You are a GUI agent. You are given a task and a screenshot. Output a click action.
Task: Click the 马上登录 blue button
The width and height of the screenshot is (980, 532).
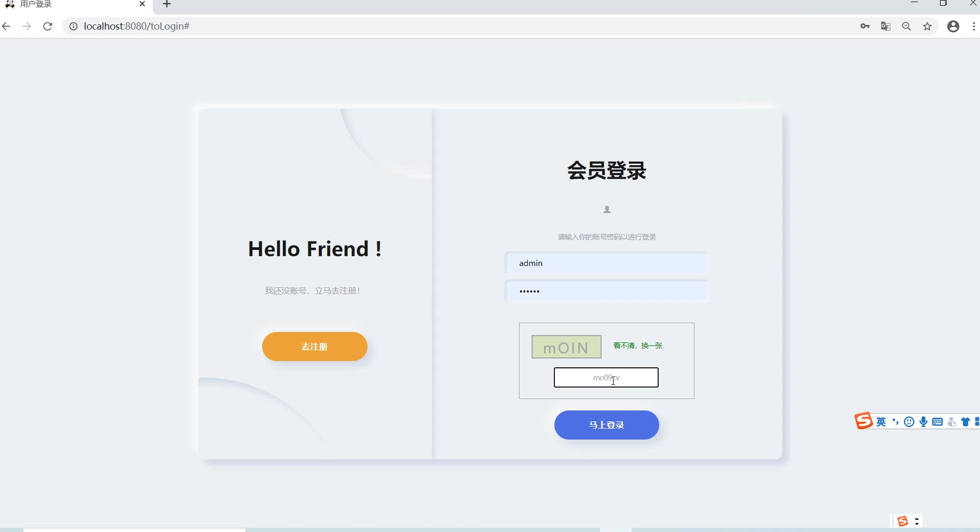click(607, 425)
